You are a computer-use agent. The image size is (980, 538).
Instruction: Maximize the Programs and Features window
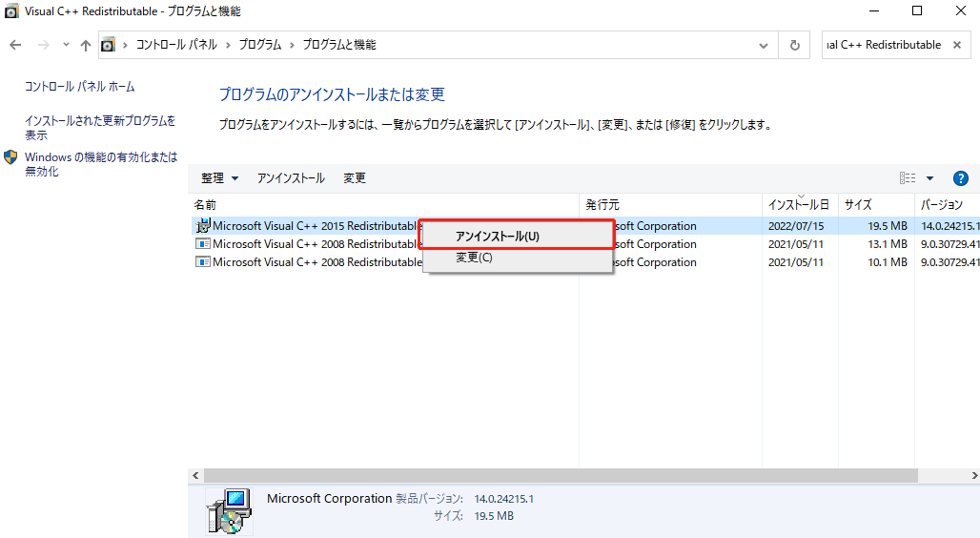[x=917, y=11]
